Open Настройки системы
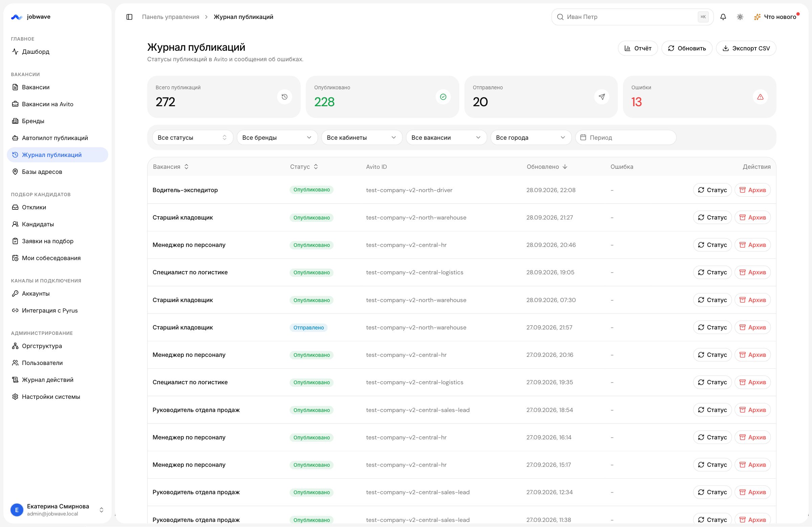This screenshot has height=527, width=812. pos(57,397)
